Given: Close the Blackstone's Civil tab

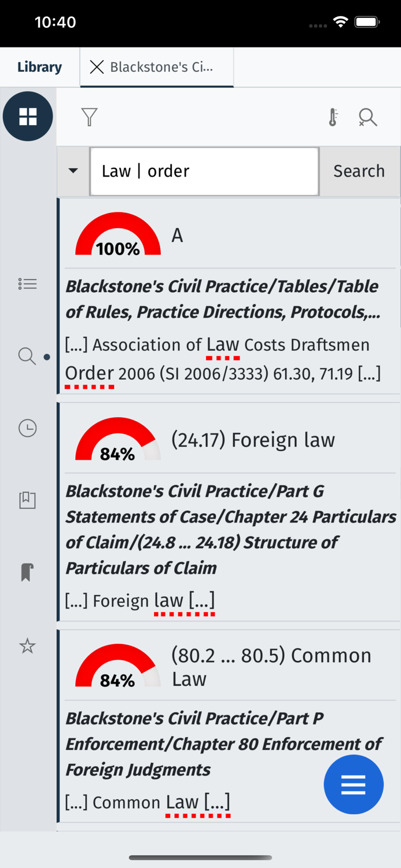Looking at the screenshot, I should (97, 67).
